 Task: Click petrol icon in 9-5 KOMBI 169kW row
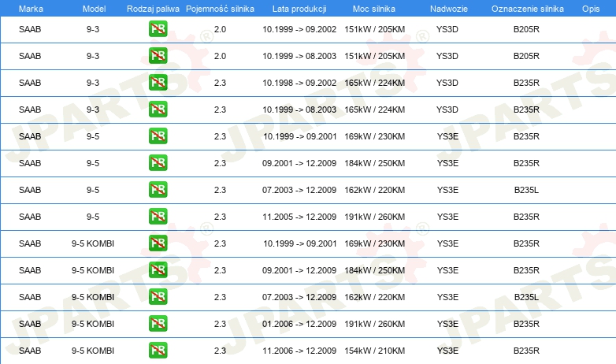tap(158, 243)
